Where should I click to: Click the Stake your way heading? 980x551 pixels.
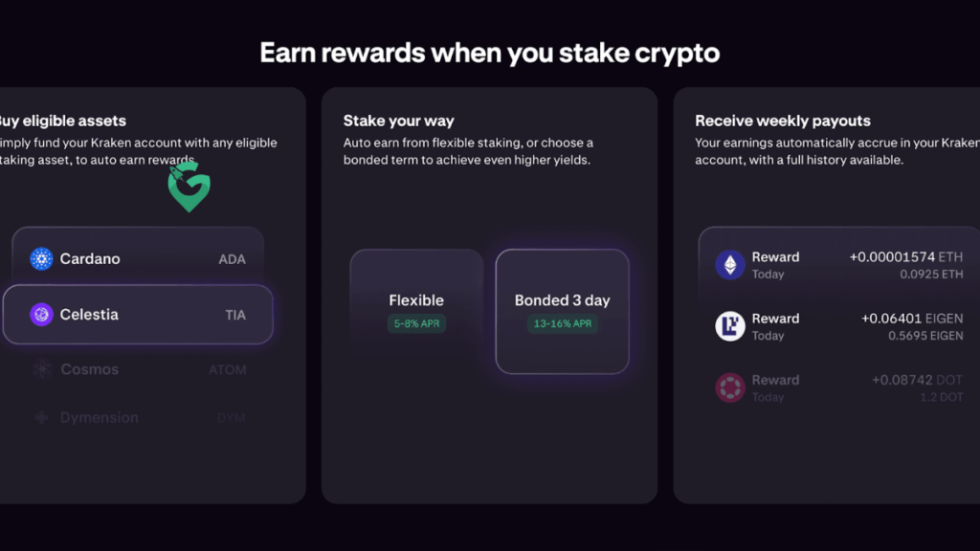[398, 121]
